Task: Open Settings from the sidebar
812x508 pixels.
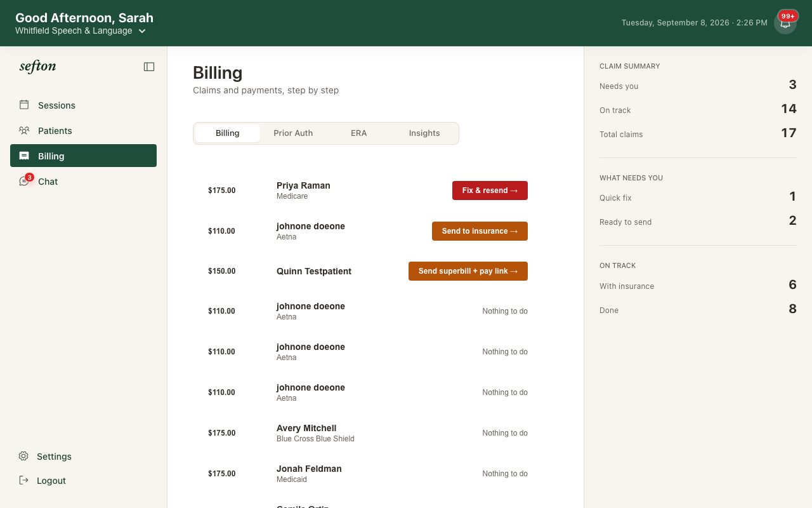Action: (x=83, y=456)
